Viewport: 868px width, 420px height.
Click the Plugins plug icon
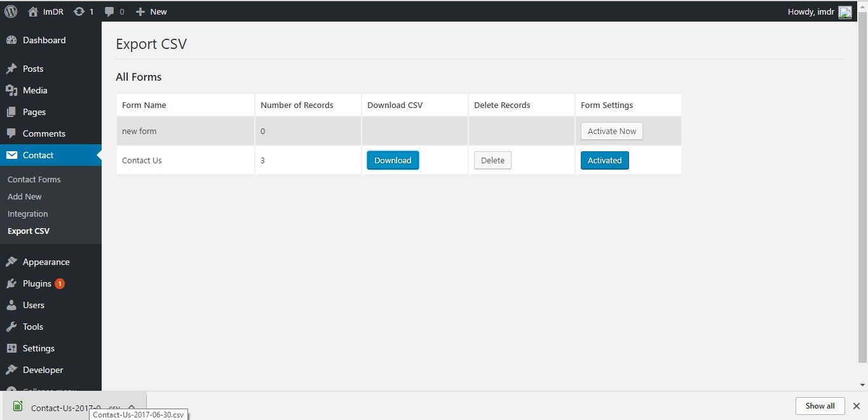pos(11,283)
